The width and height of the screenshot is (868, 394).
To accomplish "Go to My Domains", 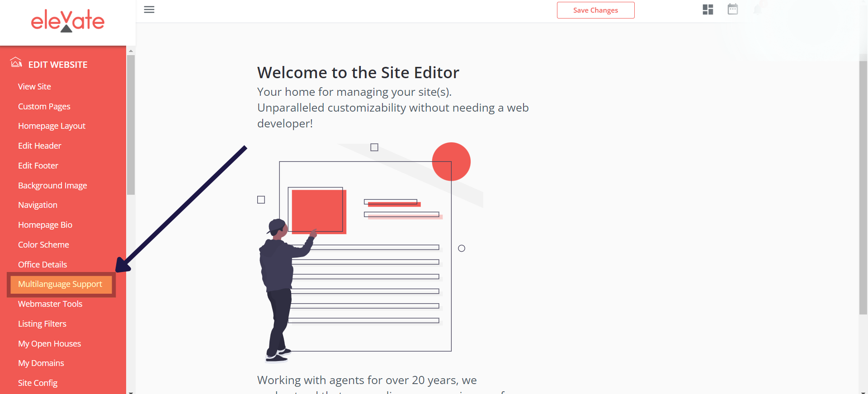I will point(41,363).
